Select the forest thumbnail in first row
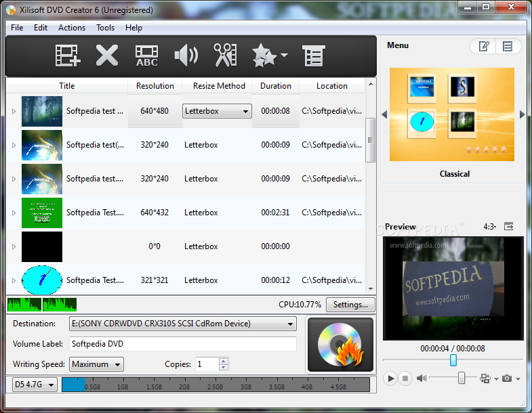Viewport: 532px width, 413px height. [42, 111]
